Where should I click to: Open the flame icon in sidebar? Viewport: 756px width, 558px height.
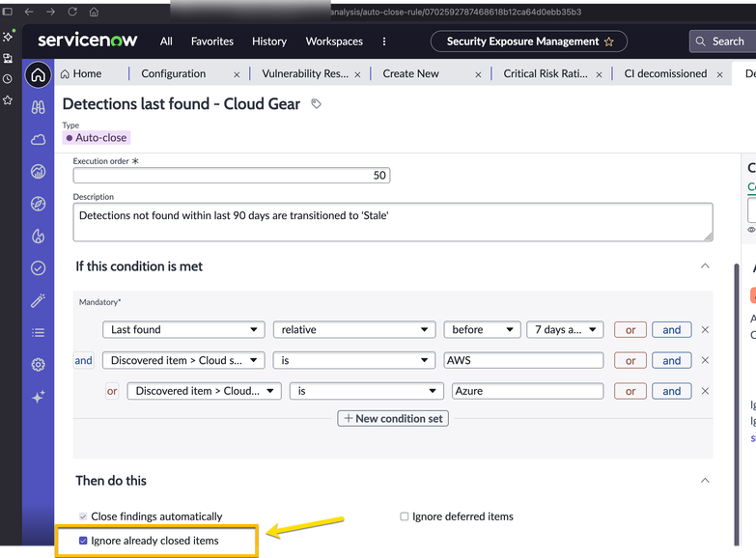pos(38,236)
